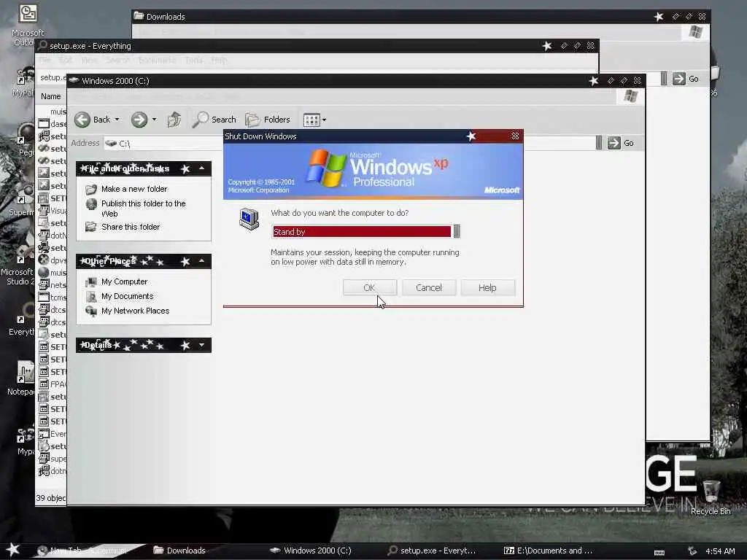Screen dimensions: 747x560
Task: Click Make a new folder
Action: pos(134,189)
